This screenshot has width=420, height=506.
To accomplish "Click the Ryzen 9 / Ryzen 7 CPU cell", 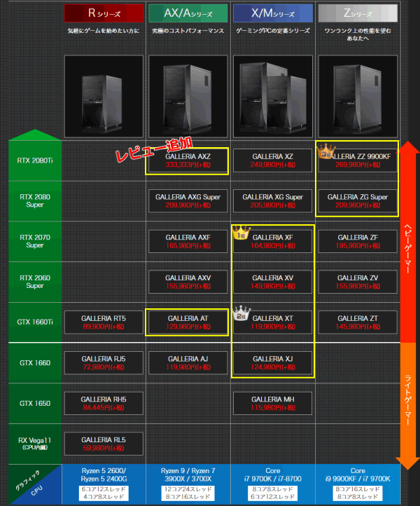I will click(188, 484).
